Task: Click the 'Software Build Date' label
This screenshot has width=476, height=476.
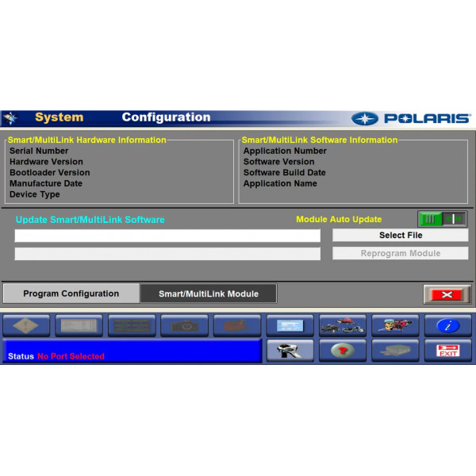Action: pos(285,173)
